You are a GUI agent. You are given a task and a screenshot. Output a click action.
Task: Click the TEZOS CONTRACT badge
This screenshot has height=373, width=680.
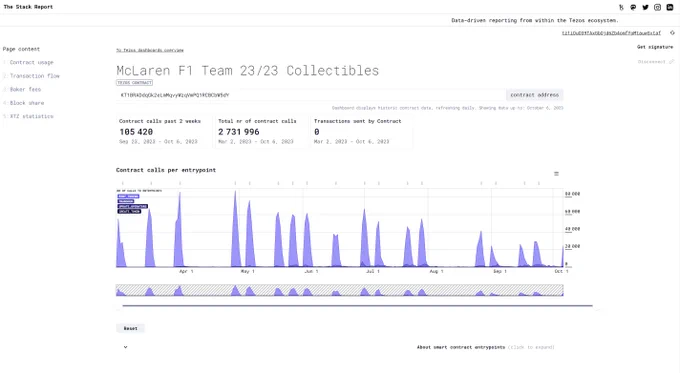[134, 82]
